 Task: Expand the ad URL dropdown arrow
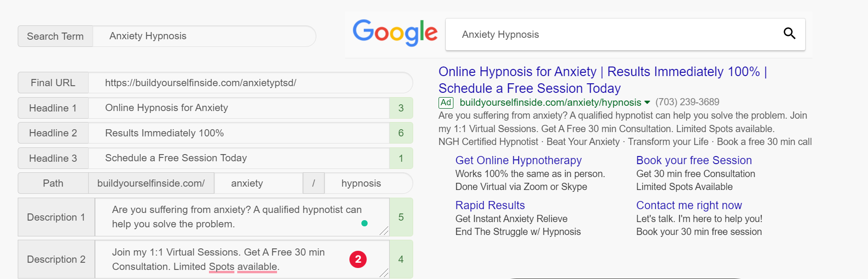[647, 102]
